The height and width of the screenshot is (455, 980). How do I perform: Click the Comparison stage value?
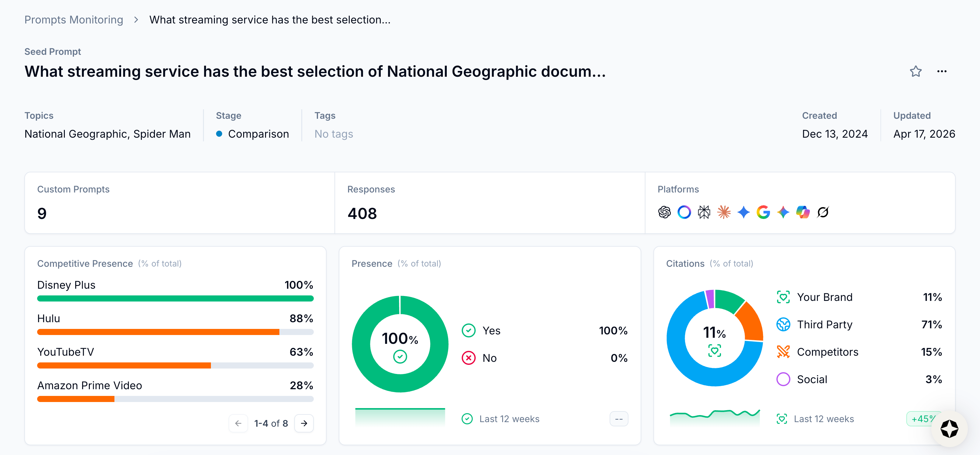(258, 134)
